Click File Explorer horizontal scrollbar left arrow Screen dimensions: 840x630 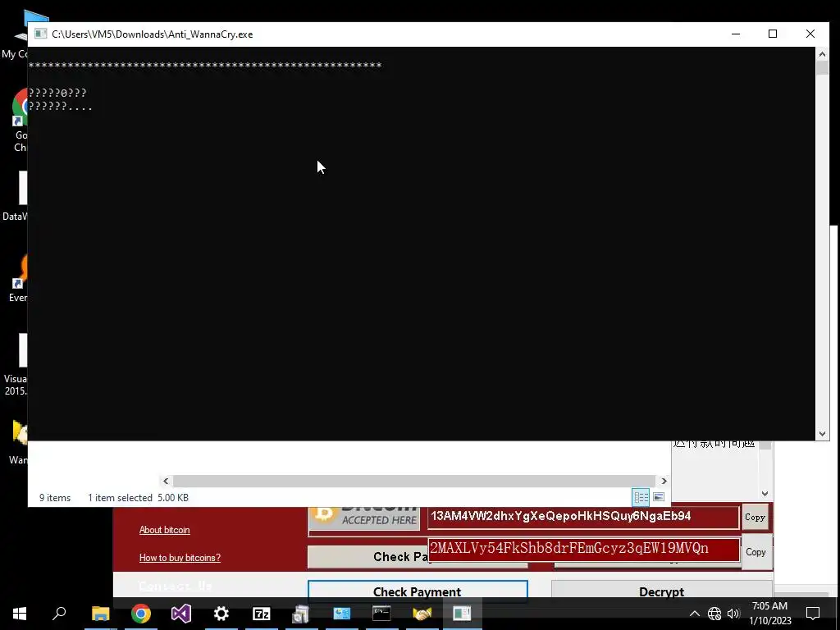click(x=166, y=481)
